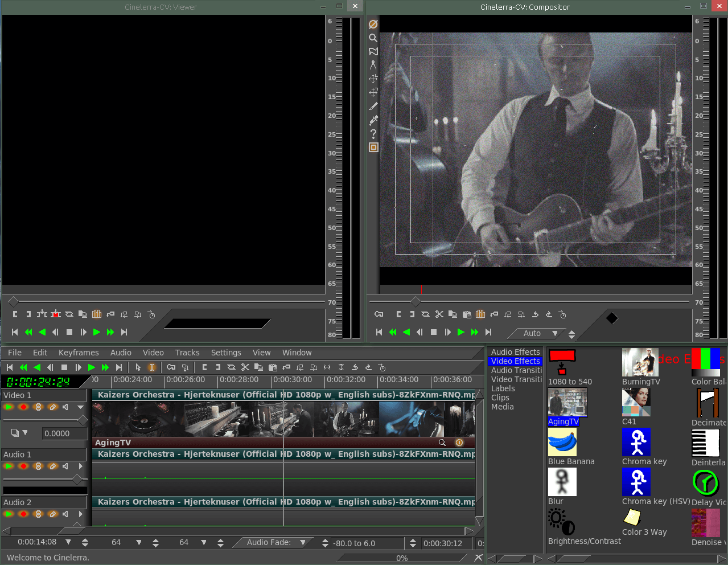Select Audio Effects folder in resources
The width and height of the screenshot is (728, 565).
pyautogui.click(x=515, y=352)
